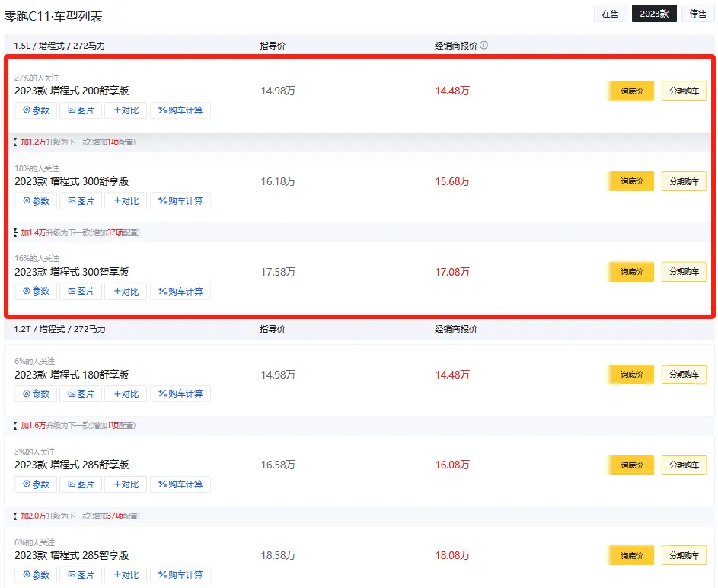
Task: Open the 2023款 增程式 200舒享版 model link
Action: coord(72,91)
